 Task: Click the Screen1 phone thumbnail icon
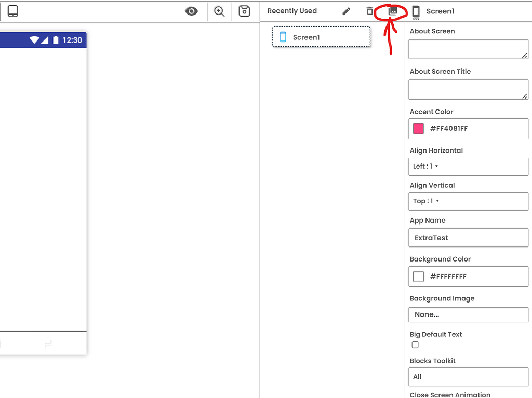point(282,36)
